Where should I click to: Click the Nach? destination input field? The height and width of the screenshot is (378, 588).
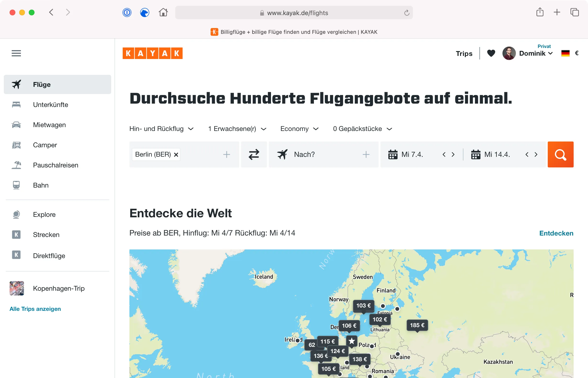(x=319, y=154)
